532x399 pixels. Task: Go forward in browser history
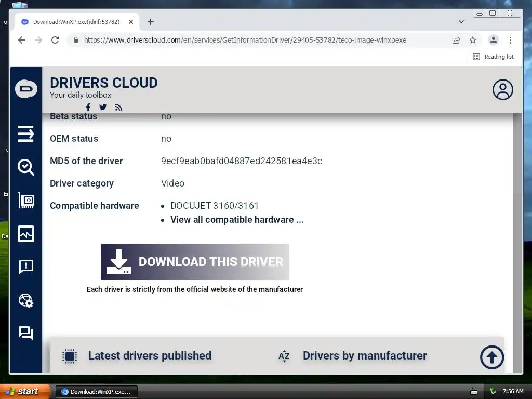38,40
